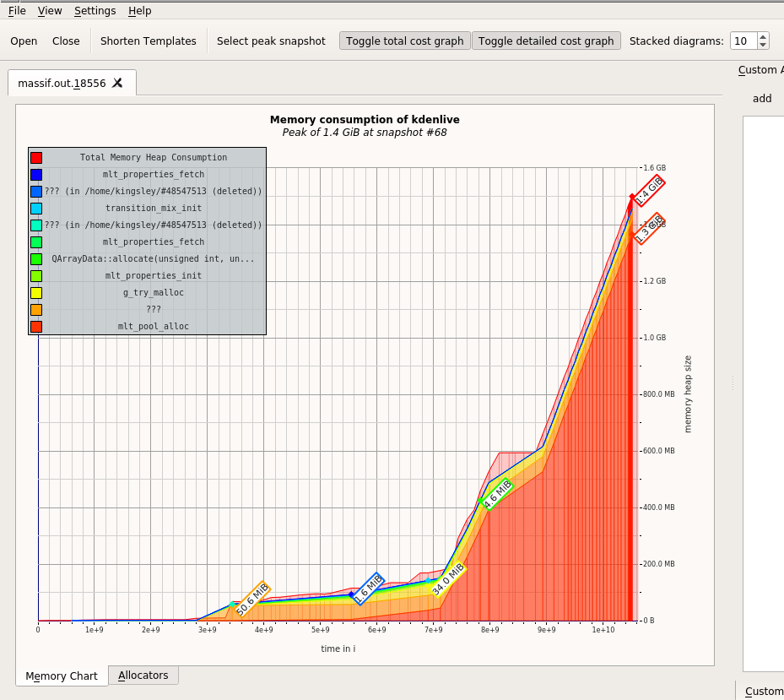This screenshot has width=784, height=700.
Task: Click legend text Total Memory Heap Consumption
Action: [154, 158]
